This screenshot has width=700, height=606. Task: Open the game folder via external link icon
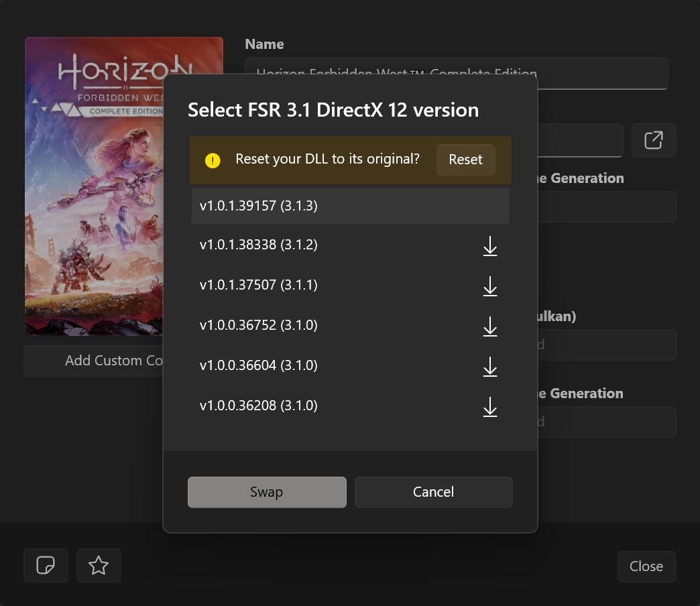[654, 140]
